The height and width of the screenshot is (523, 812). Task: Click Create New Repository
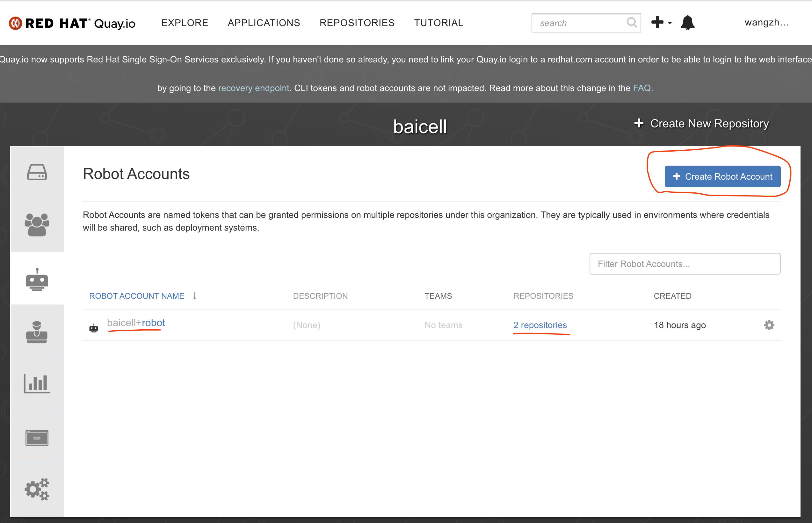pyautogui.click(x=702, y=124)
